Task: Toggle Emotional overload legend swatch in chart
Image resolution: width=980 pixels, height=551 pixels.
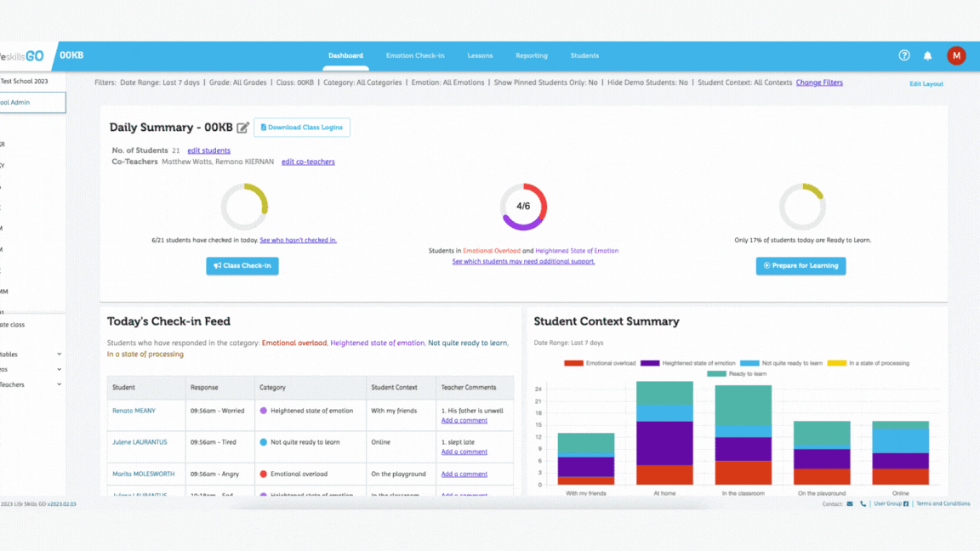Action: [573, 363]
